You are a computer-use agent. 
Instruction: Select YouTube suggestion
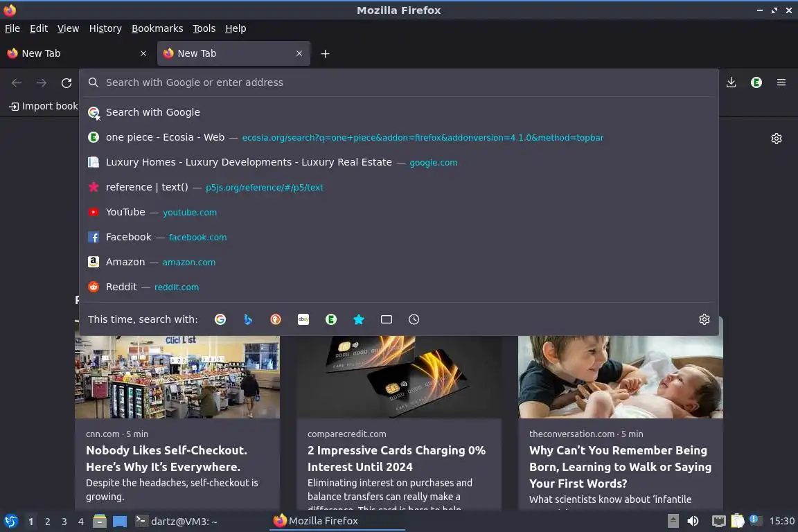398,212
